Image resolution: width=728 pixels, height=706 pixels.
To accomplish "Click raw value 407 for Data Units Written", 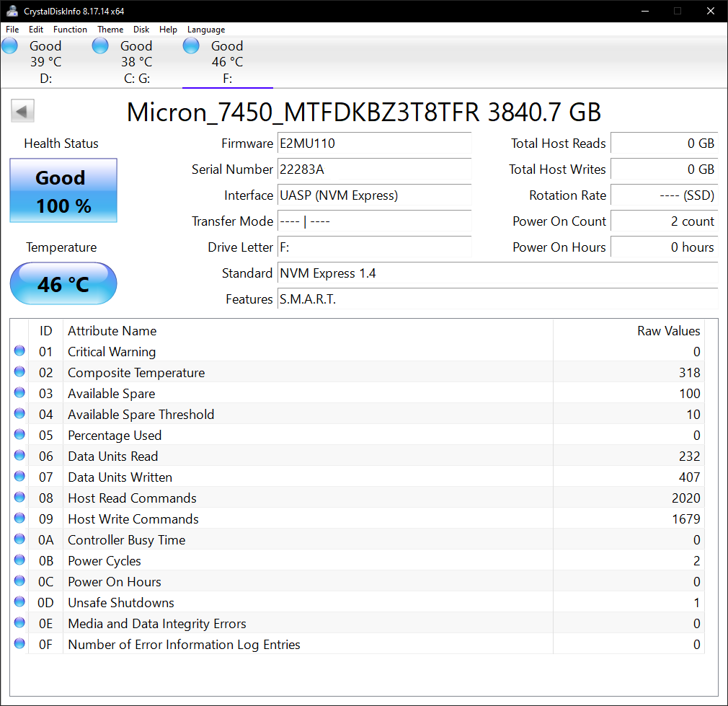I will pos(690,477).
